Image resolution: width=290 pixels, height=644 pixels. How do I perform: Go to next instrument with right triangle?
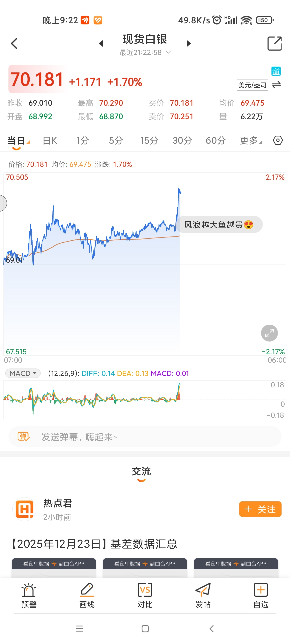point(189,43)
